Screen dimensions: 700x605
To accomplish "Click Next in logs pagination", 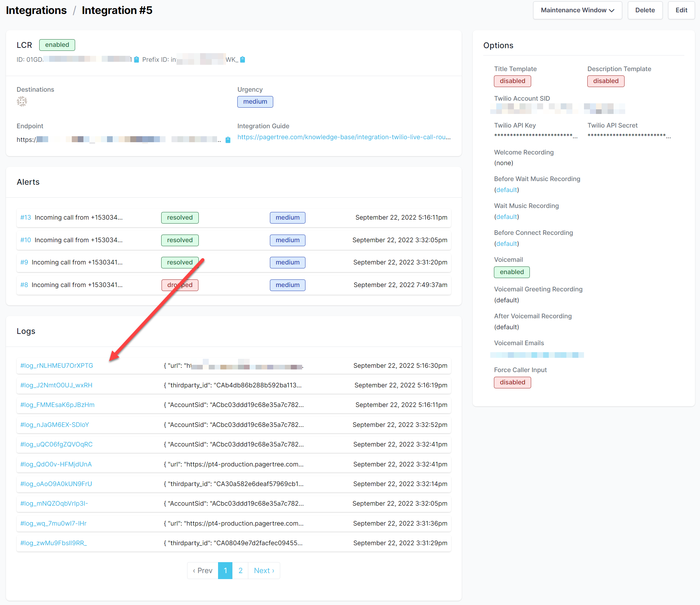I will click(264, 570).
